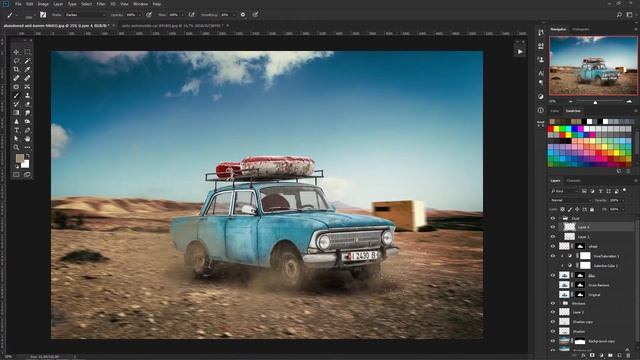The image size is (640, 360).
Task: Expand the Windows group
Action: (560, 303)
